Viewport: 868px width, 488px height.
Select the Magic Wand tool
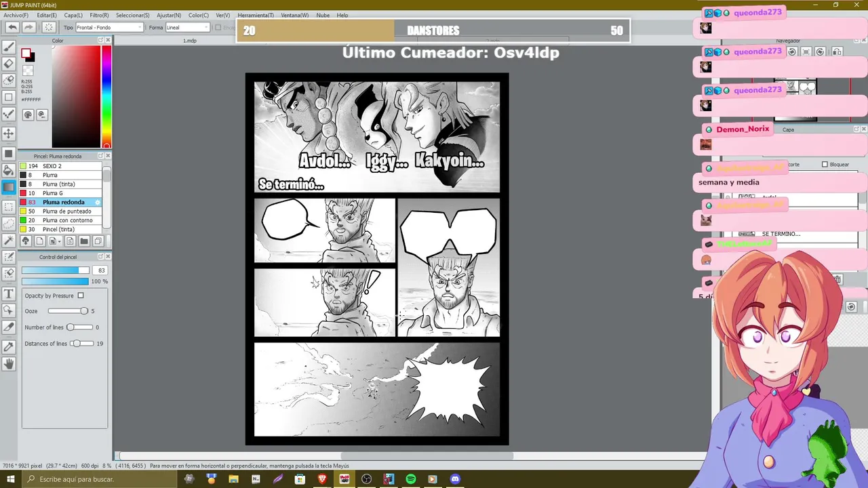[x=9, y=241]
